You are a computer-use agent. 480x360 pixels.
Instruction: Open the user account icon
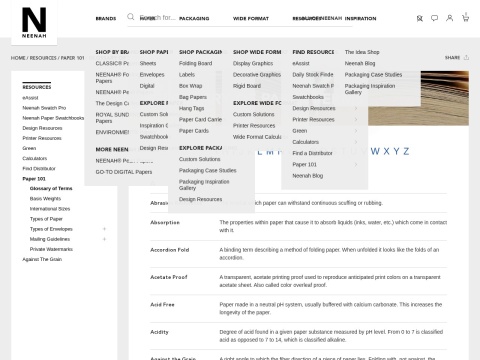point(450,18)
